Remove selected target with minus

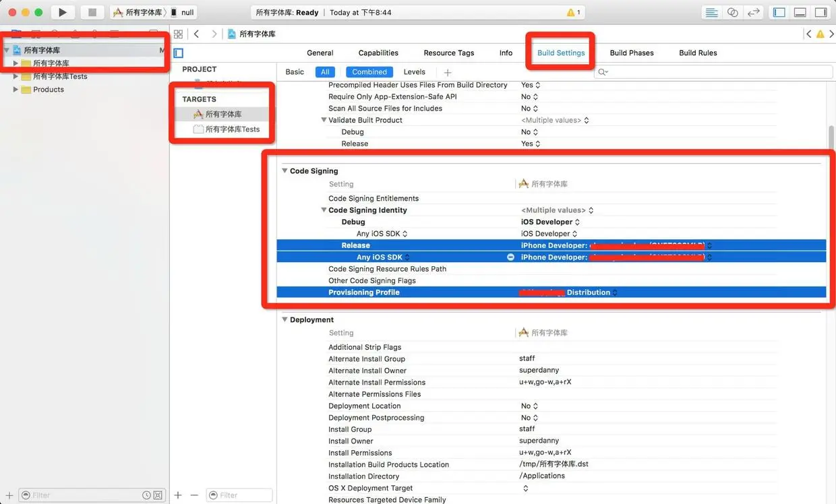click(x=194, y=495)
